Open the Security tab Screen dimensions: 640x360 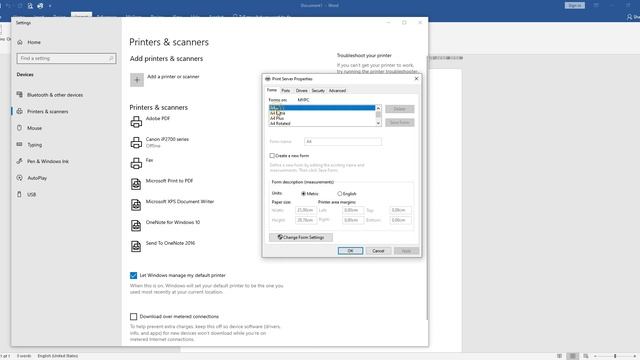318,91
